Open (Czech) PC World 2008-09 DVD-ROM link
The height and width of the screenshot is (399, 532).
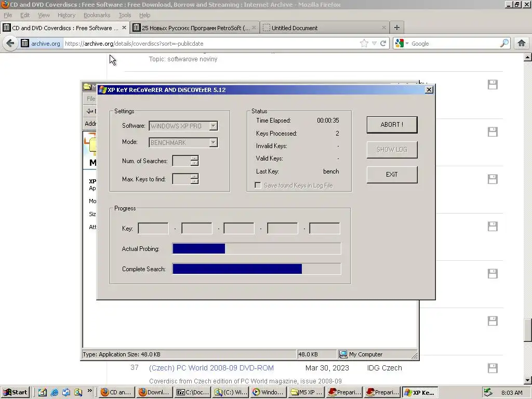point(211,368)
